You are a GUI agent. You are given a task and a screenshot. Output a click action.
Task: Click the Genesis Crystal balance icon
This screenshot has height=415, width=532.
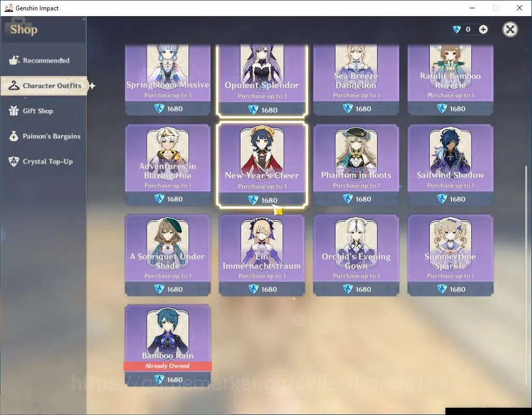tap(457, 30)
